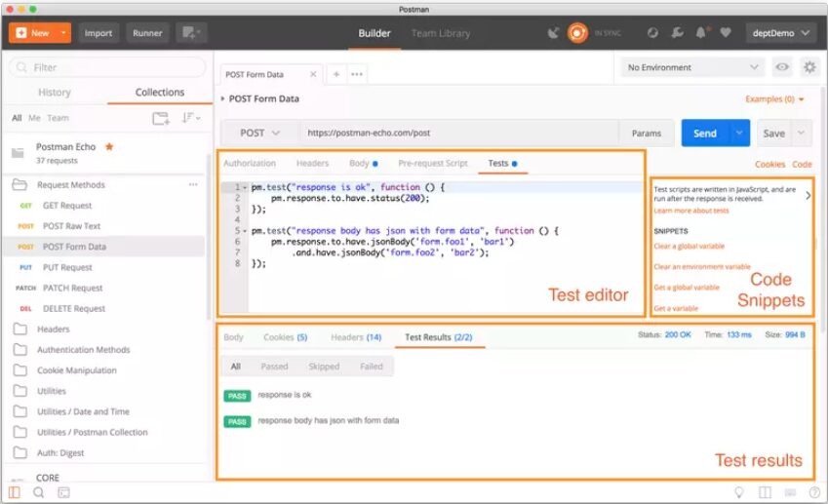
Task: Click the orange sync status icon
Action: coord(578,33)
